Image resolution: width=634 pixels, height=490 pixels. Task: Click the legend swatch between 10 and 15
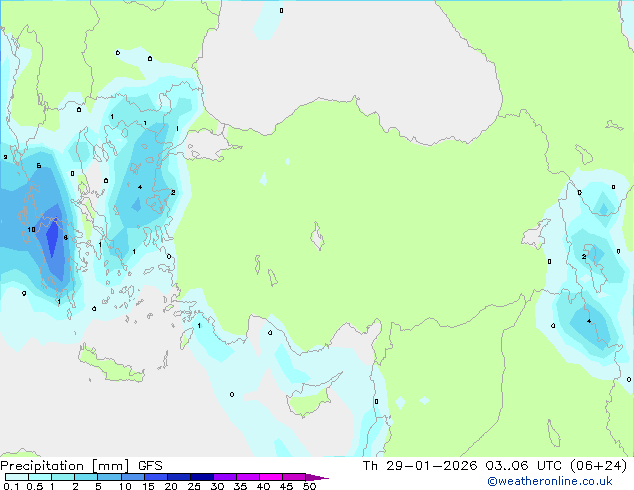pyautogui.click(x=133, y=477)
